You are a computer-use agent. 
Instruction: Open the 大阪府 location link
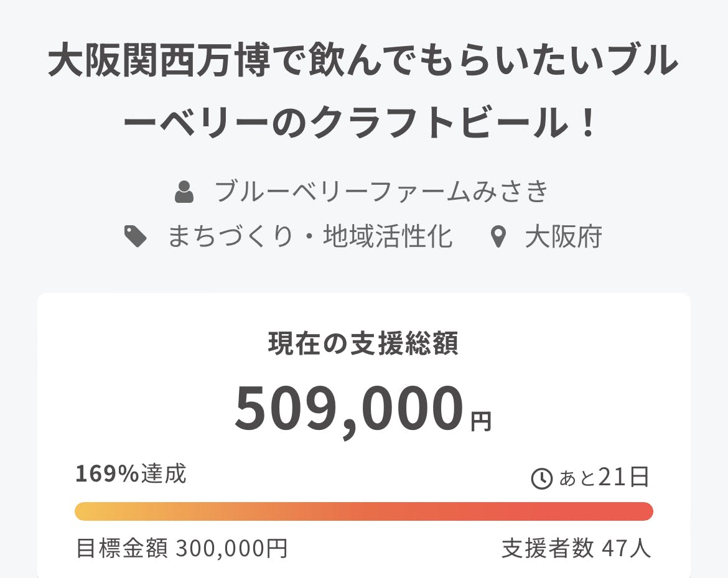(563, 237)
